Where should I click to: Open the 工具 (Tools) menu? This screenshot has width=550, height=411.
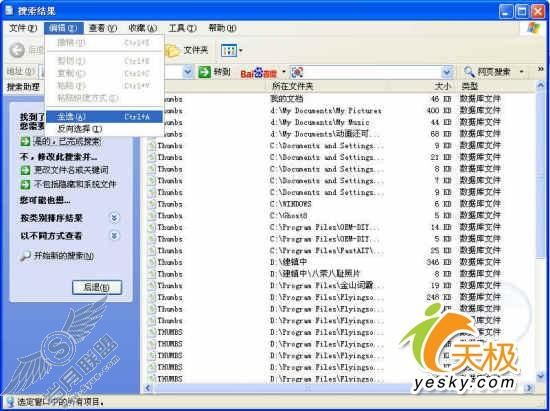click(x=182, y=28)
